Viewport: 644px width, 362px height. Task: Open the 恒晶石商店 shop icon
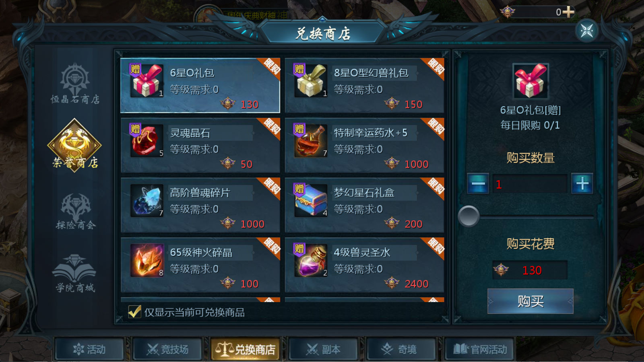[75, 83]
